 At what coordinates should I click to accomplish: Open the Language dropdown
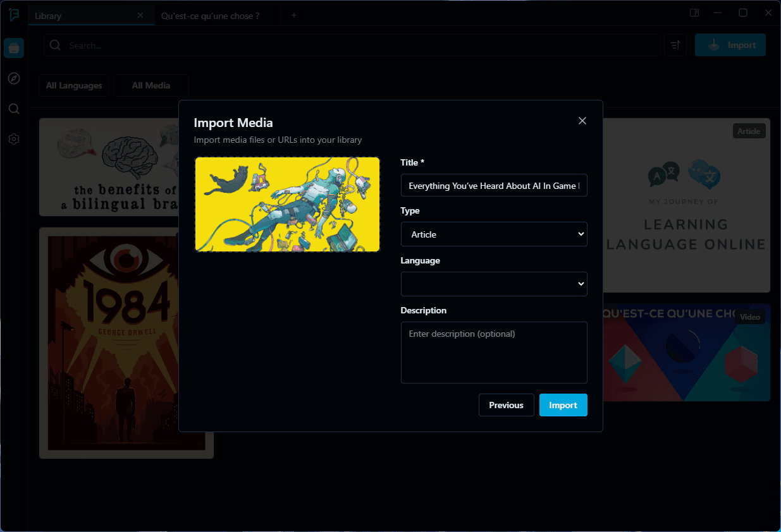click(494, 284)
